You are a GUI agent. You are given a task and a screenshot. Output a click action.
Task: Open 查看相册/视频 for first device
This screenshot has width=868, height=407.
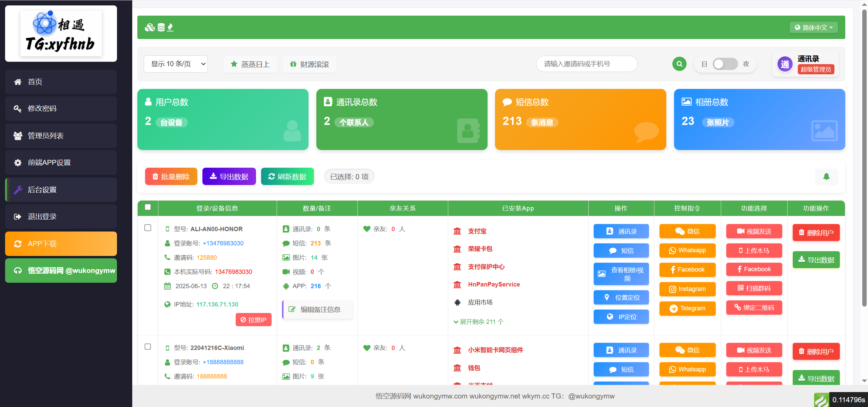[x=621, y=274]
